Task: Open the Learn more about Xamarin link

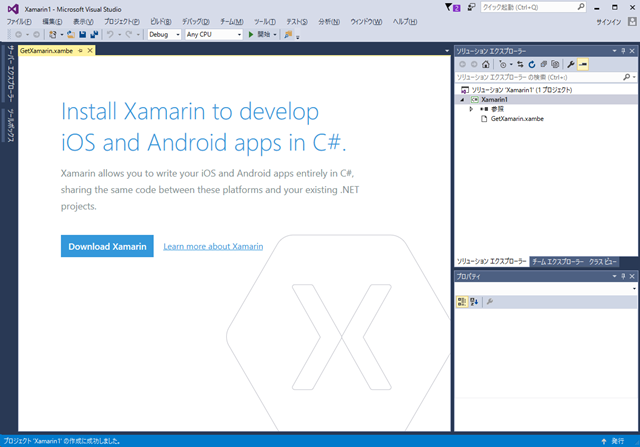Action: (213, 246)
